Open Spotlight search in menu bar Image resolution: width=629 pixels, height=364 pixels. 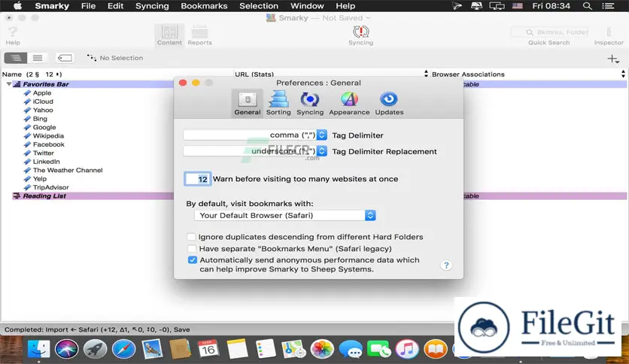pyautogui.click(x=588, y=6)
